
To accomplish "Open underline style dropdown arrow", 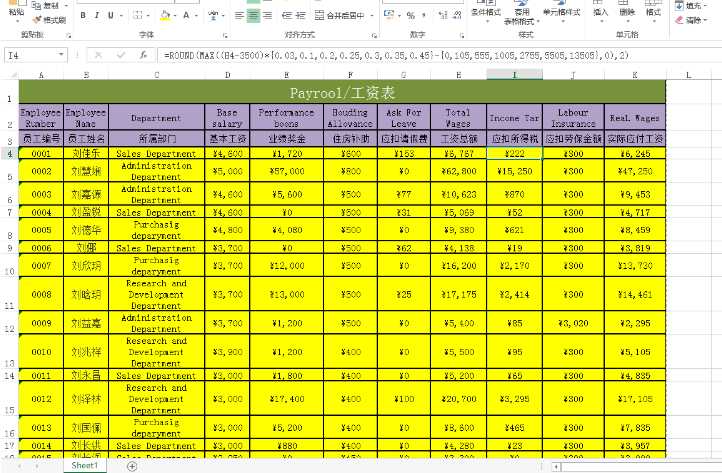I will 121,16.
